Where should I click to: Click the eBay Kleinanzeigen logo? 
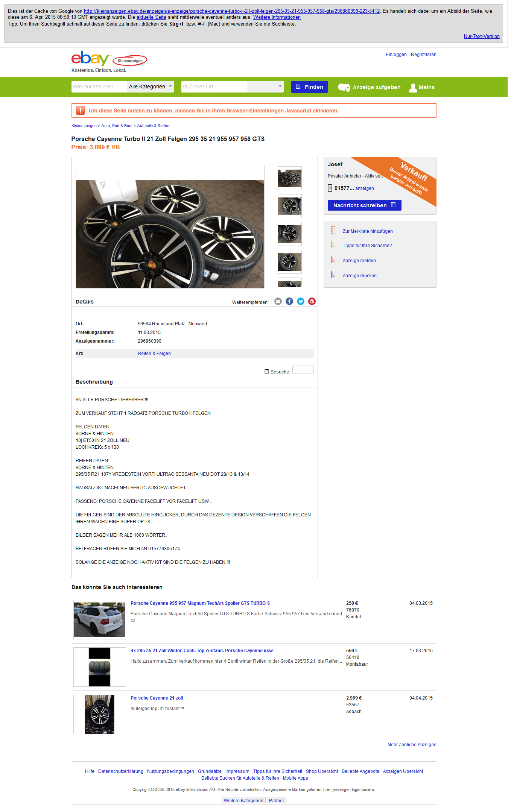[x=109, y=59]
